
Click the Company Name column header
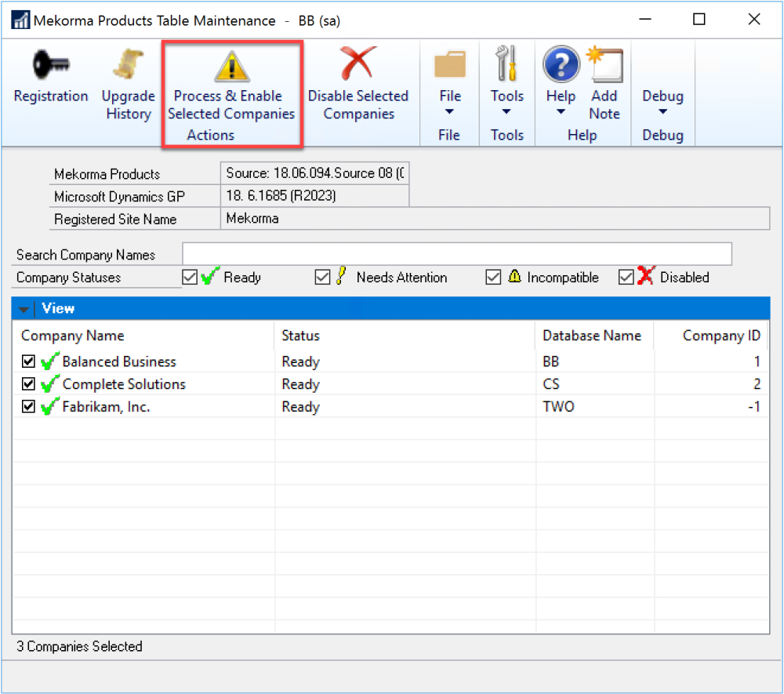click(72, 336)
